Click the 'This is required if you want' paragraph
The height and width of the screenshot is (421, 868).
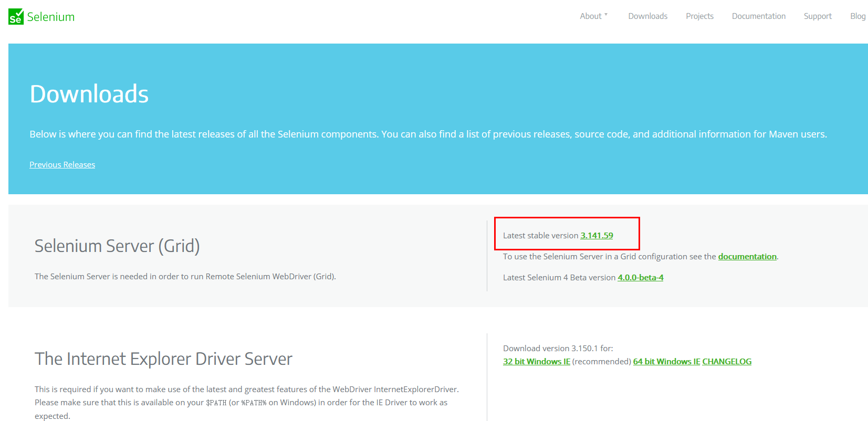tap(247, 403)
